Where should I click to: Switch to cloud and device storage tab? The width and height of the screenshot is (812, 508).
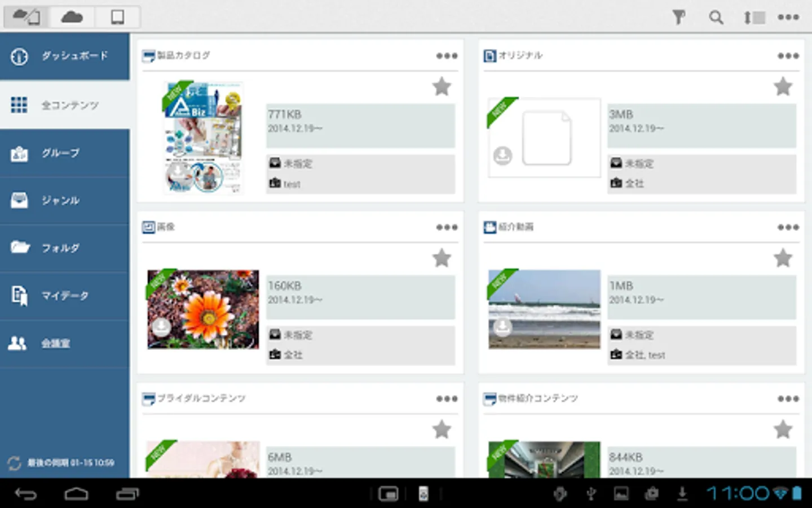27,17
